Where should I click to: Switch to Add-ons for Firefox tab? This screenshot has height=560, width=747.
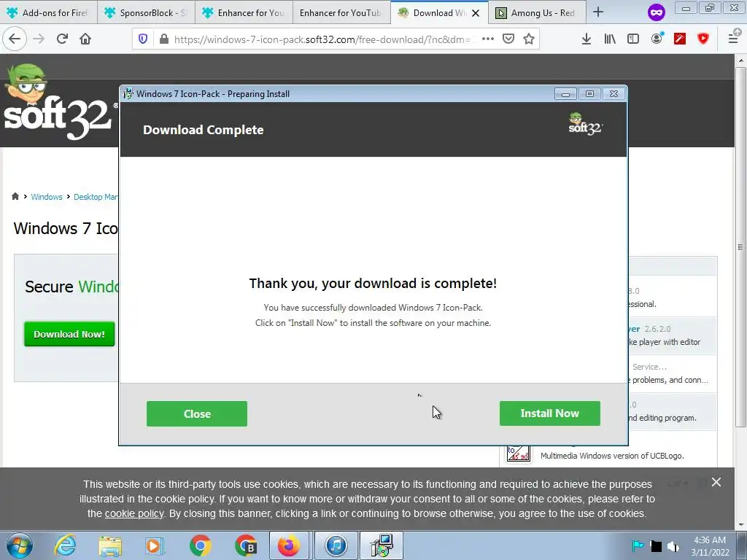click(x=49, y=13)
